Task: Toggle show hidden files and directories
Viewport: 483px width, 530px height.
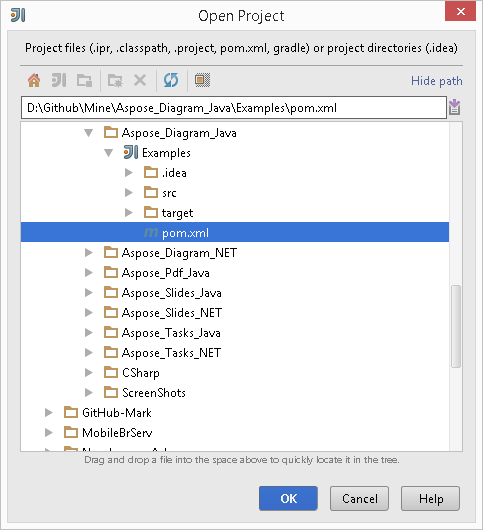Action: [202, 80]
